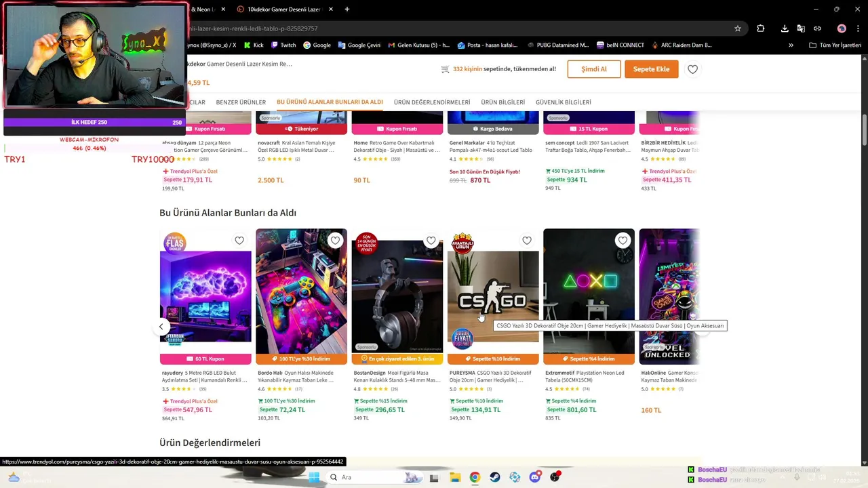Open the translate page icon

[x=801, y=28]
